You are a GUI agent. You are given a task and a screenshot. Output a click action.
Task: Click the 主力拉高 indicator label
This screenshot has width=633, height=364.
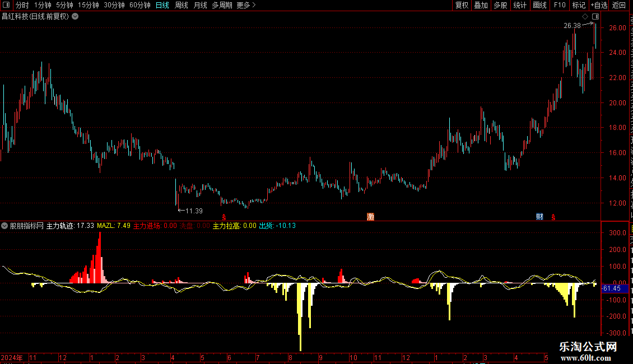point(235,226)
